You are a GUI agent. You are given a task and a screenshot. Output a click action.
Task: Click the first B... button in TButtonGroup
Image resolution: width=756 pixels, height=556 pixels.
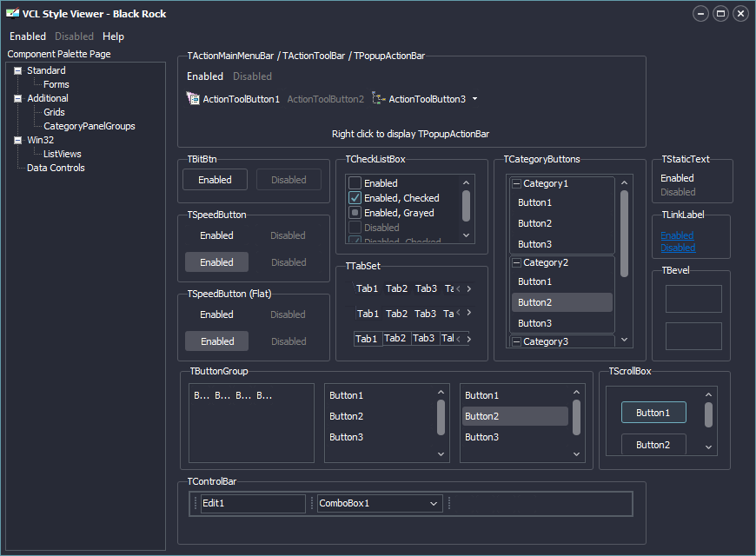point(202,395)
